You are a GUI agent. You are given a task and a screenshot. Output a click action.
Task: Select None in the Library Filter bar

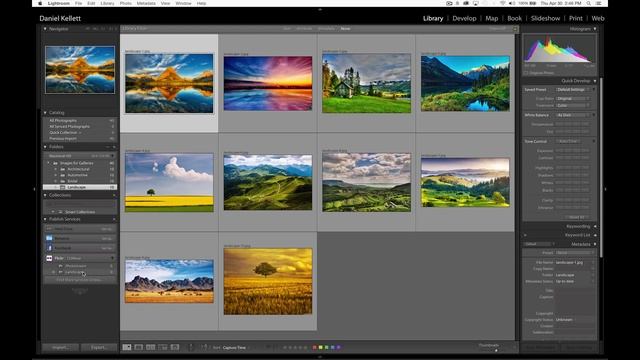[x=345, y=29]
